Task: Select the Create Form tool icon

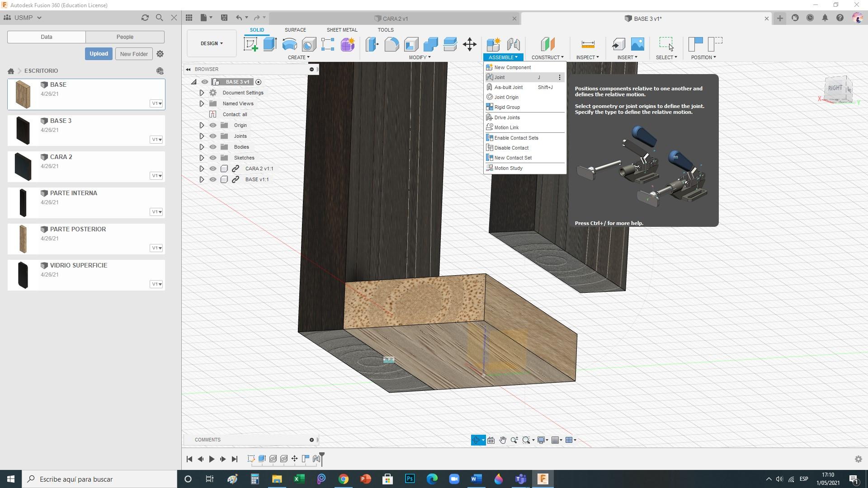Action: pyautogui.click(x=348, y=44)
